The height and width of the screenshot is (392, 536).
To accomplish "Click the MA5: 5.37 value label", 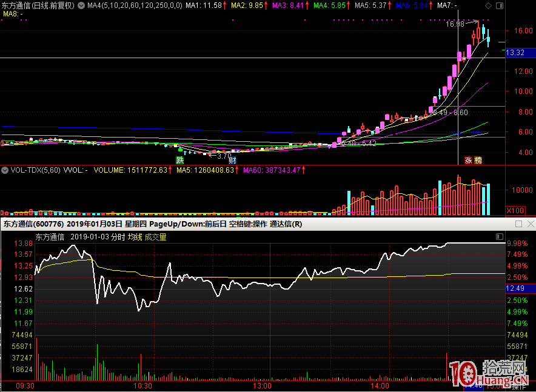I will [370, 5].
